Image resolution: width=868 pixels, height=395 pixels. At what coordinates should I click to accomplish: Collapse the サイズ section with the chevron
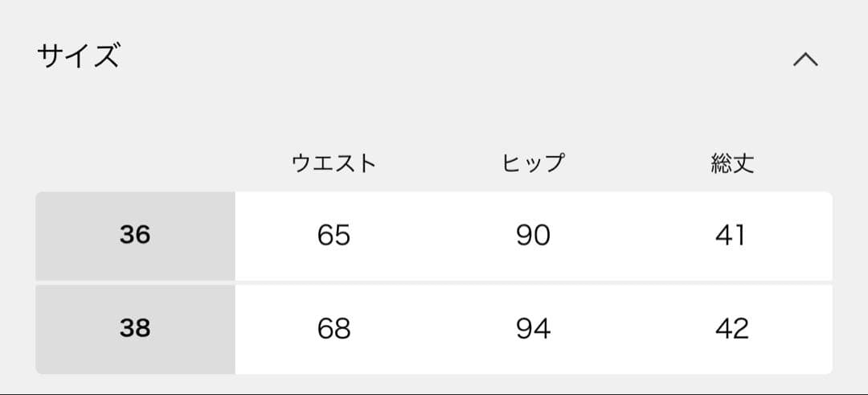805,60
